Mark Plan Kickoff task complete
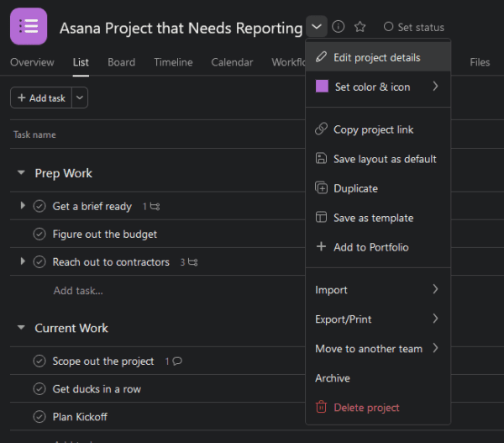 click(39, 417)
